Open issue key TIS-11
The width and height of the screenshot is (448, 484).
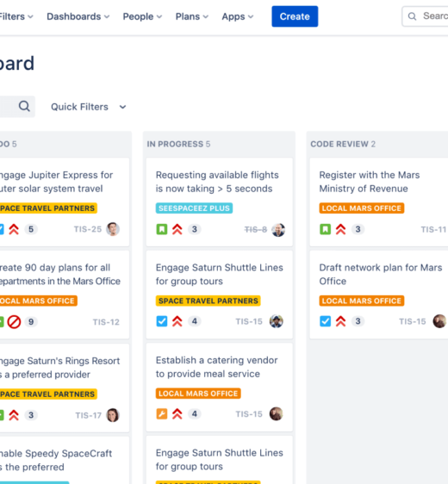(434, 229)
